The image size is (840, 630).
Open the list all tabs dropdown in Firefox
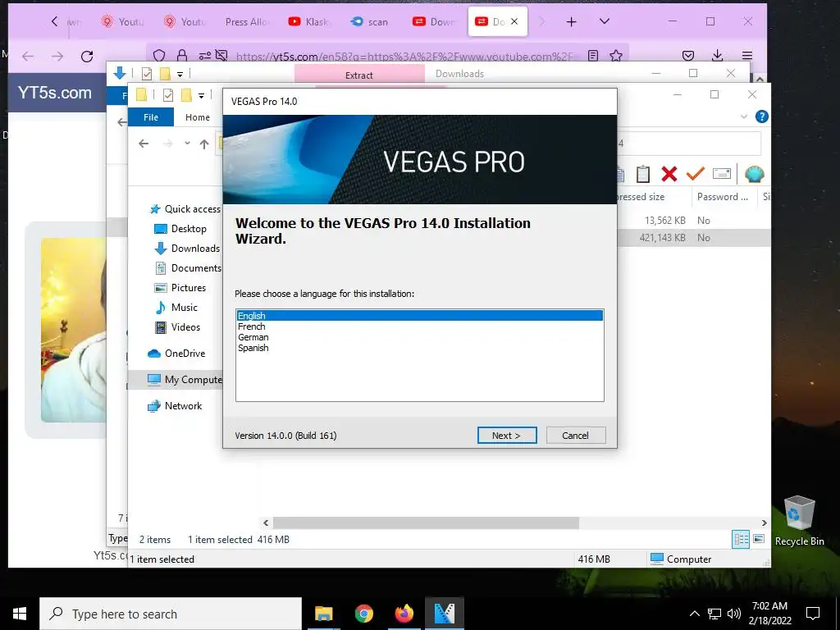(605, 21)
